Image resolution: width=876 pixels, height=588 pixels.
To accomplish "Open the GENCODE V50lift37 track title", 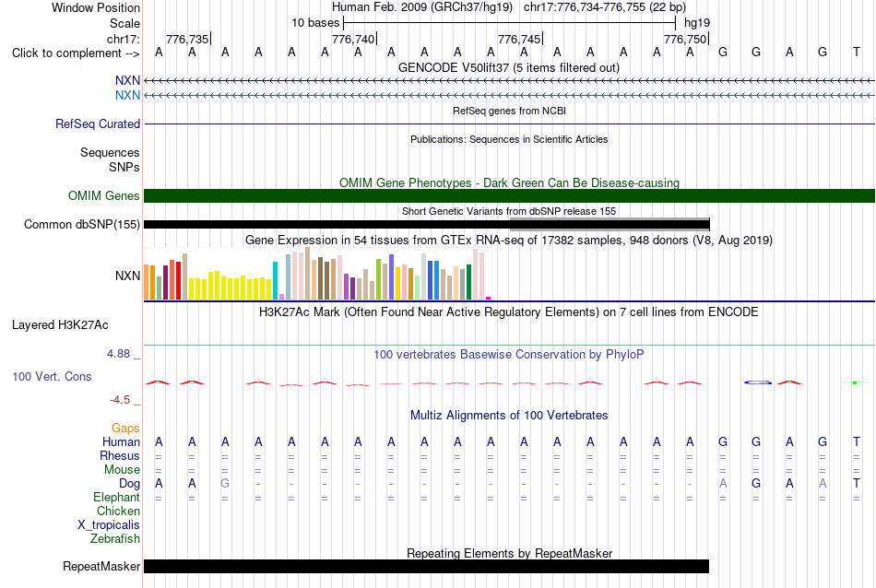I will point(509,67).
